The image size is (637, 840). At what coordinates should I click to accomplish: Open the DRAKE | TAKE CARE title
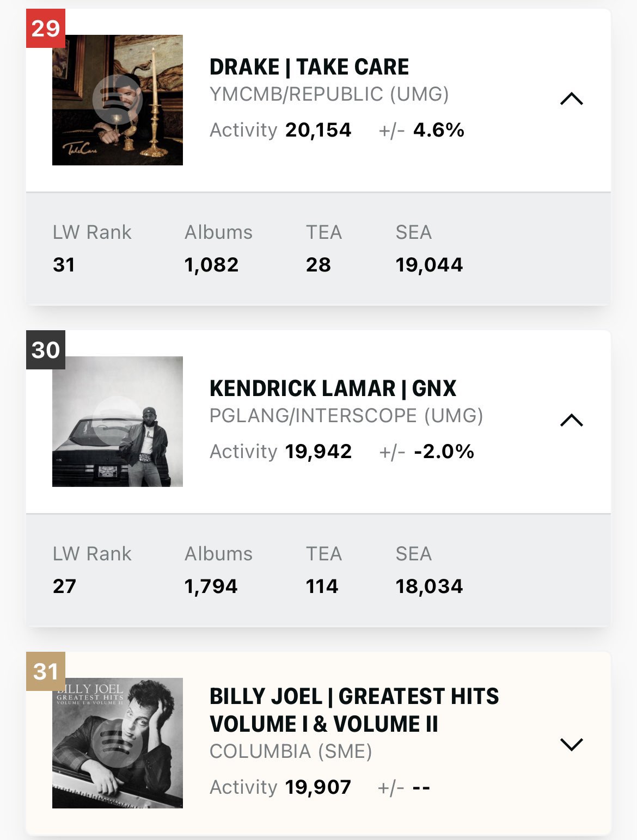(x=309, y=67)
